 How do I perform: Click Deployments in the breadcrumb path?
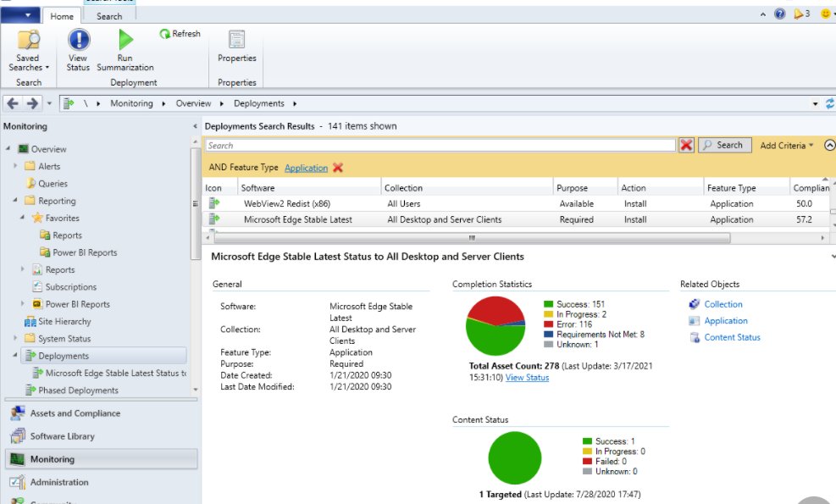(259, 103)
